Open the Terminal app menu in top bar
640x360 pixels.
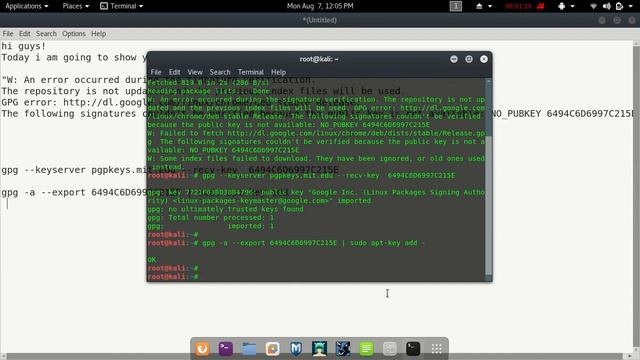(122, 6)
